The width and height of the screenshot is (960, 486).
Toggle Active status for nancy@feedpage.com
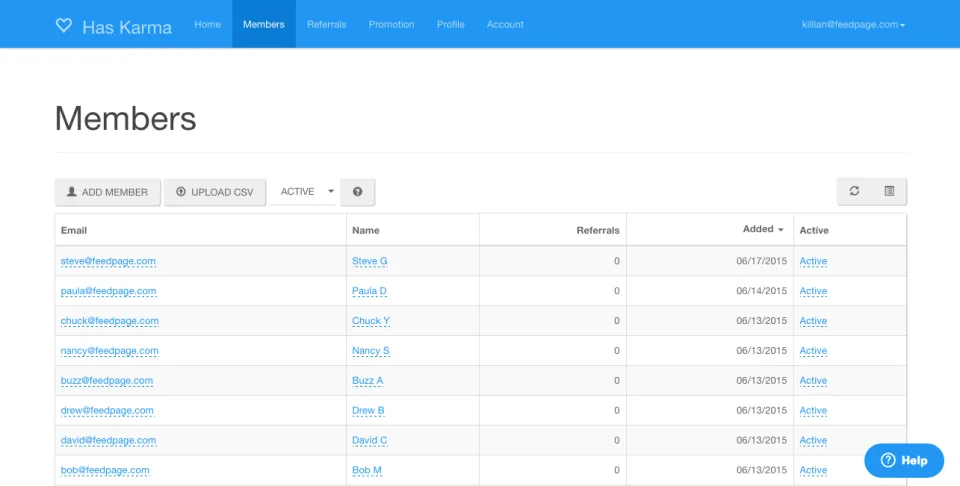(x=813, y=351)
